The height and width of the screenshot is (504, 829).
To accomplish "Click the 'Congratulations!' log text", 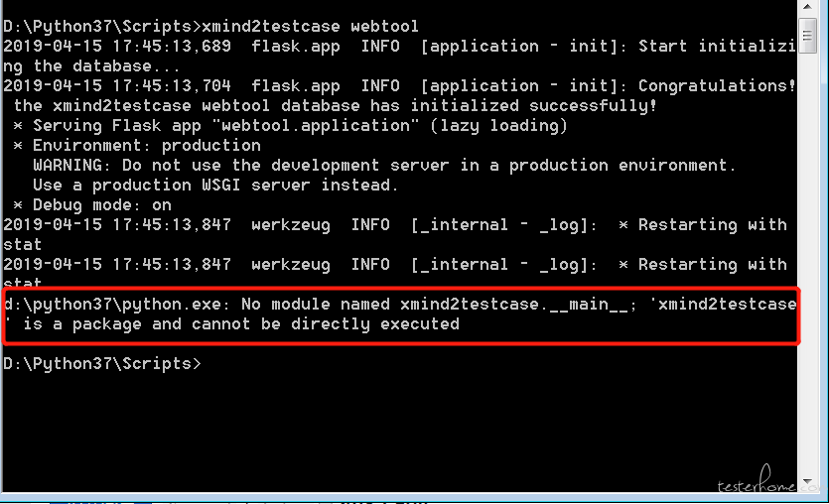I will [x=717, y=85].
